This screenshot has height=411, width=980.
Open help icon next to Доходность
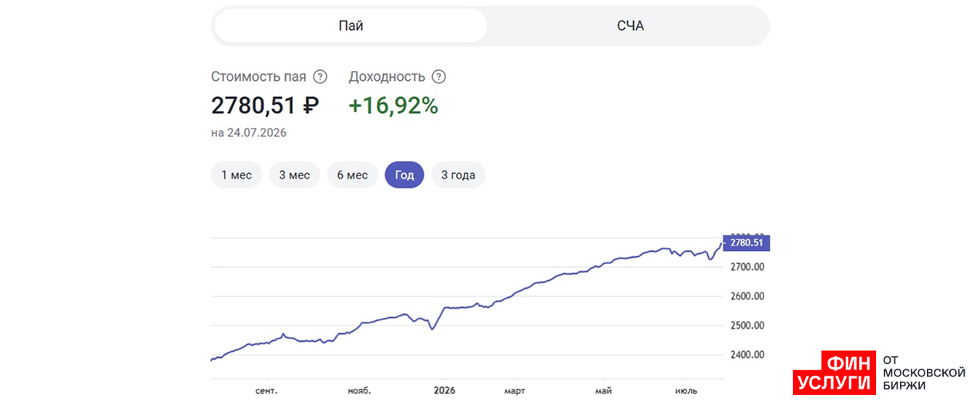pyautogui.click(x=438, y=77)
